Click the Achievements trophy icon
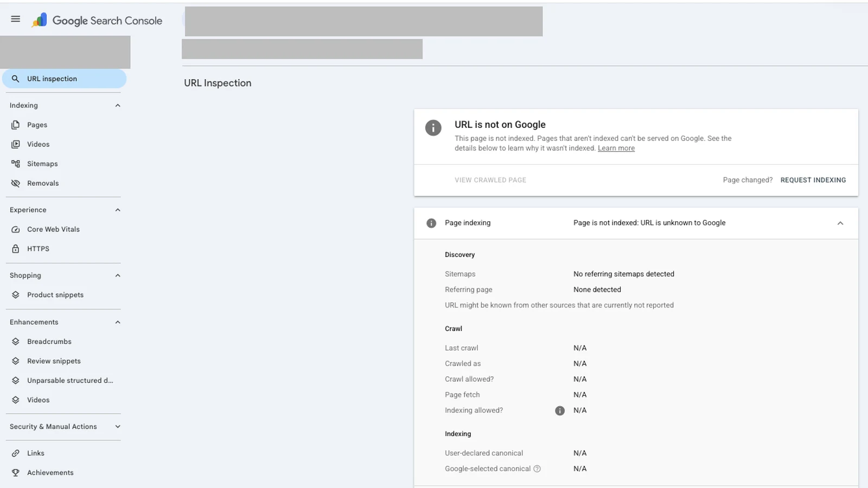This screenshot has height=488, width=868. 16,473
